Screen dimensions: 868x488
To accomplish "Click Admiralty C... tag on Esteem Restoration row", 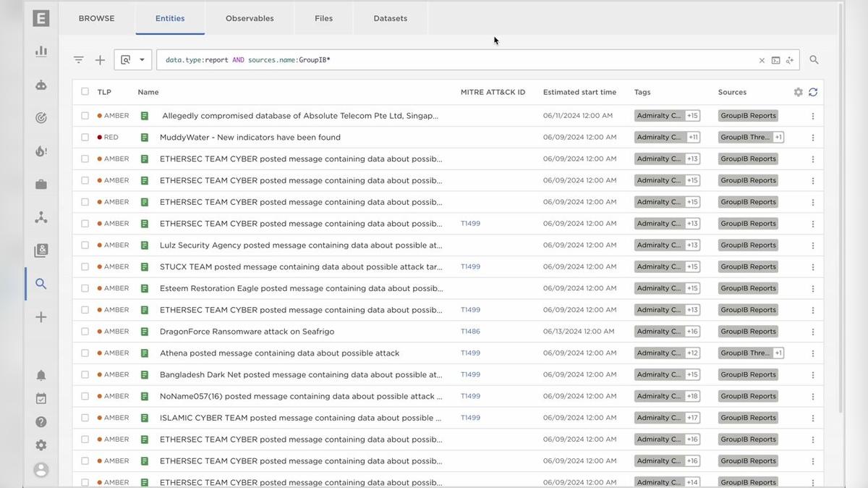I will [658, 288].
